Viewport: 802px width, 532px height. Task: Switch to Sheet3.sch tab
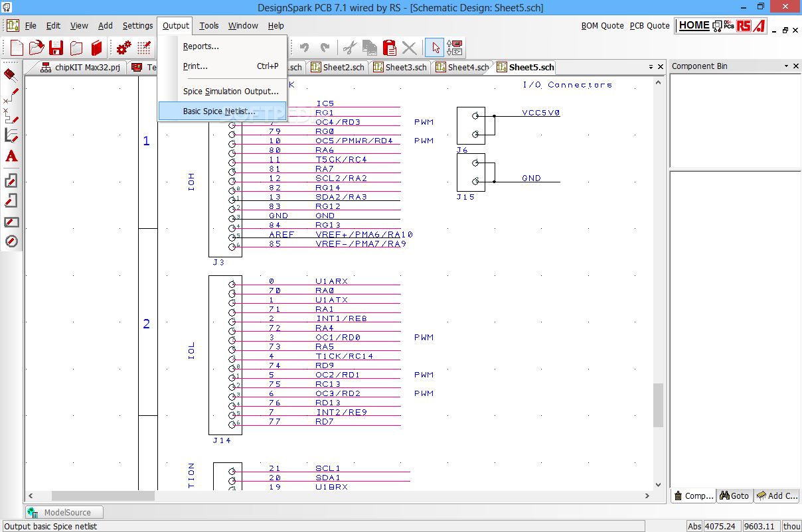pyautogui.click(x=400, y=68)
